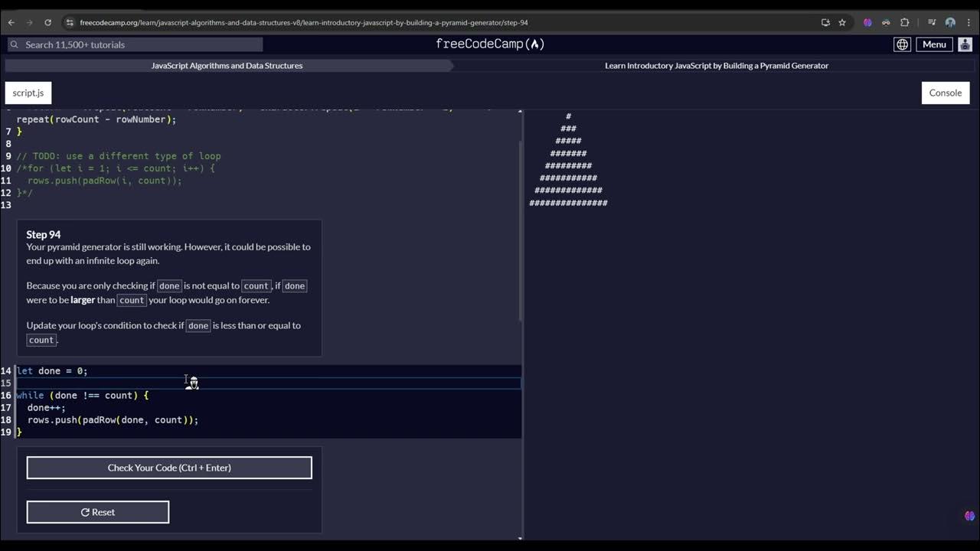Click the top single '#' in preview

point(568,116)
